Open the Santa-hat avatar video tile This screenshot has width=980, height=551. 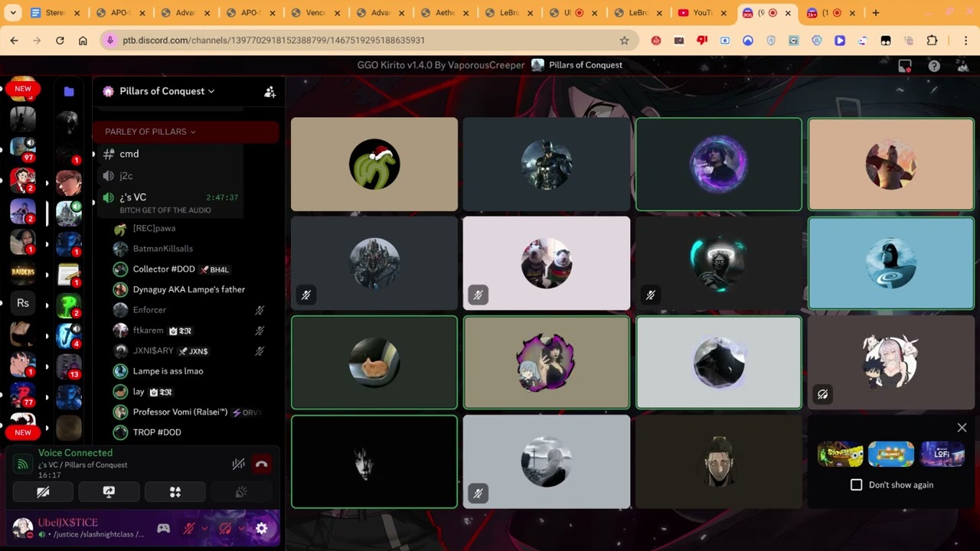point(374,164)
